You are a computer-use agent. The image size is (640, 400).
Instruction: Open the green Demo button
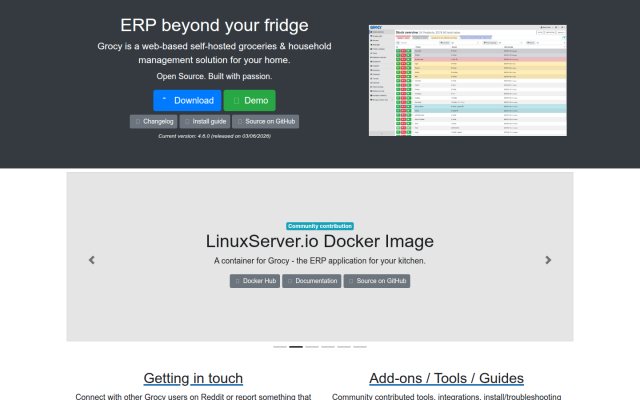249,100
